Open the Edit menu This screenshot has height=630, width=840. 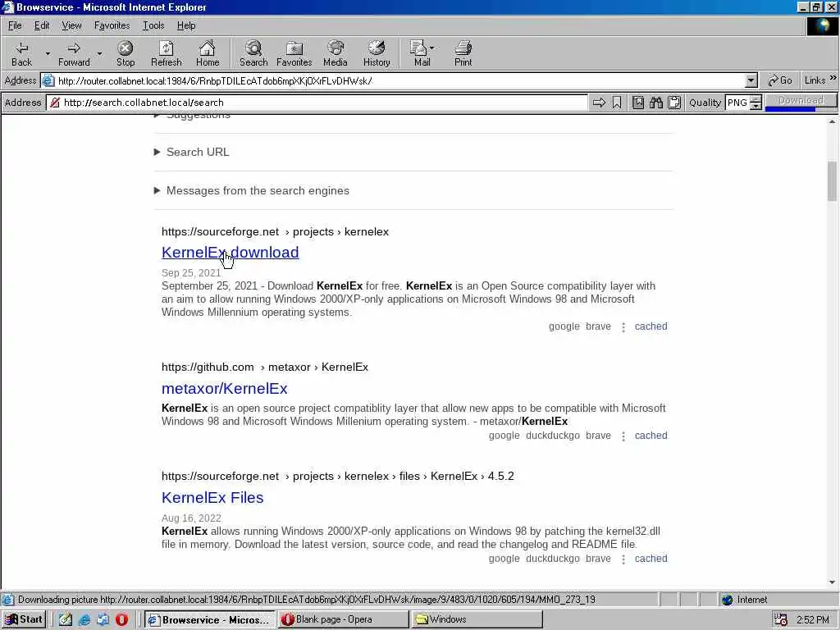[x=42, y=25]
